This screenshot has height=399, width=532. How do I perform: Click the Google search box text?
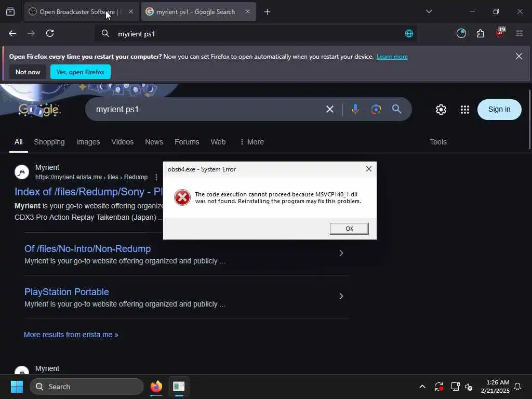(x=117, y=109)
